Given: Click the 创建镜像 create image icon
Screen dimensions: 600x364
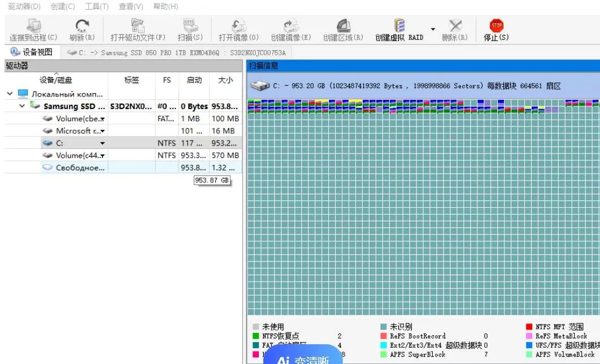Looking at the screenshot, I should [x=291, y=25].
